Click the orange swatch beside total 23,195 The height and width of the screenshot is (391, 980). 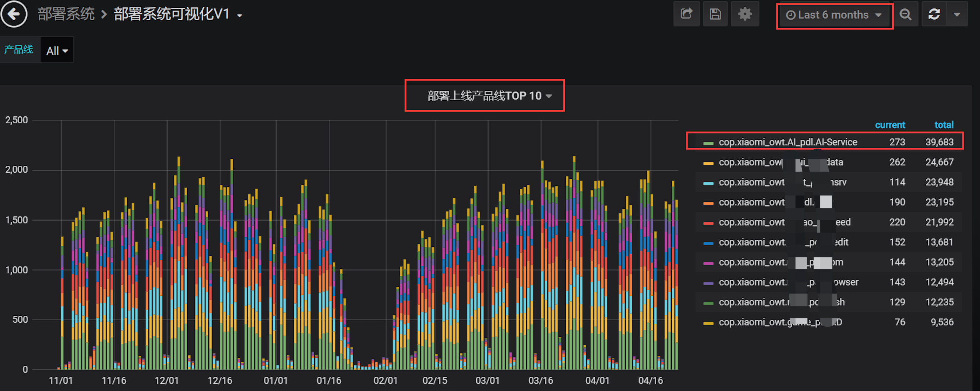(708, 203)
